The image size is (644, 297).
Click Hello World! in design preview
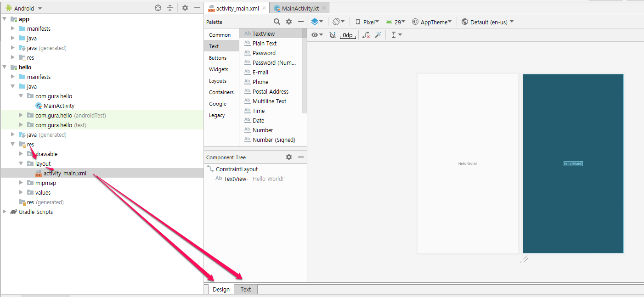tap(468, 163)
